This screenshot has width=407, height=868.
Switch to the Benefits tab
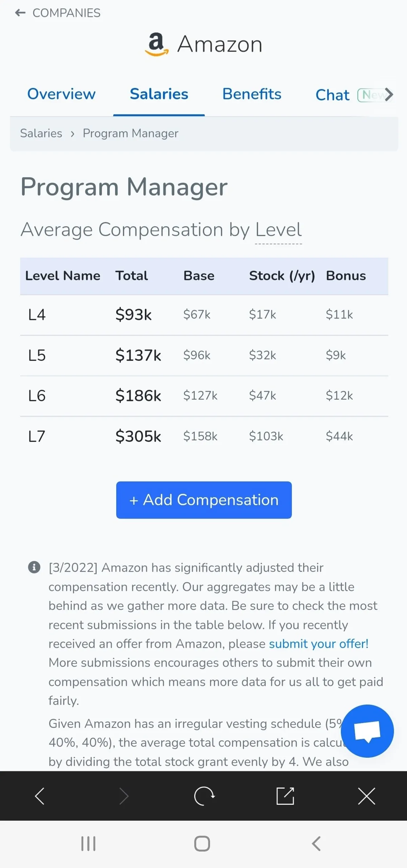pyautogui.click(x=252, y=94)
